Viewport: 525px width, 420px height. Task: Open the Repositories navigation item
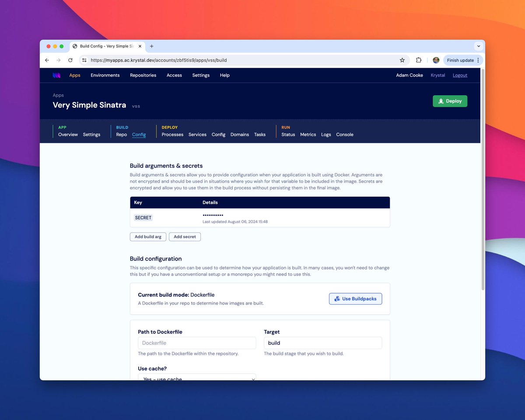pyautogui.click(x=143, y=75)
